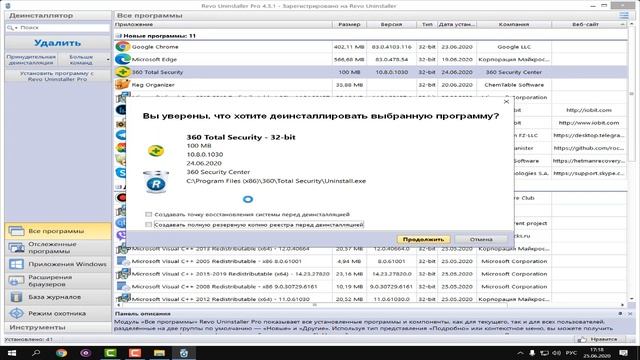Click Visual C++ 2008 Redistributable icon
The width and height of the screenshot is (640, 360).
pyautogui.click(x=122, y=287)
